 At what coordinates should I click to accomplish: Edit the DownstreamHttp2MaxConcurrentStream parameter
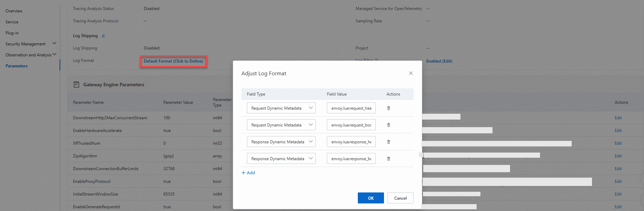point(618,118)
